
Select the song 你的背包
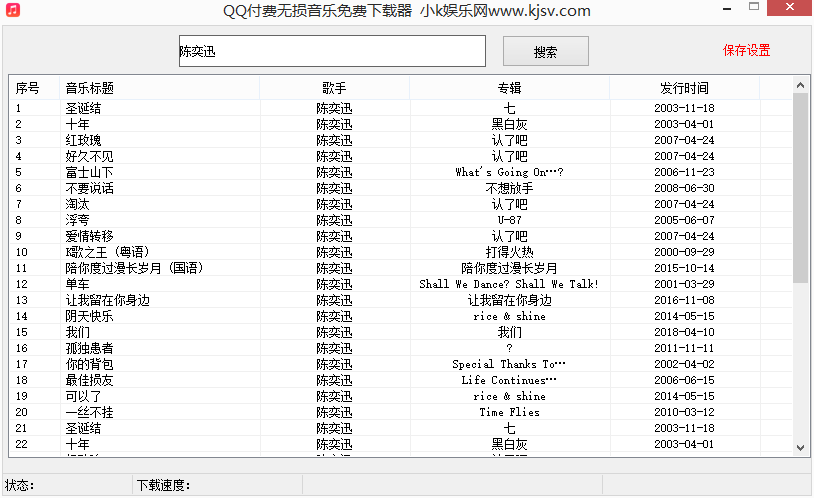(x=89, y=365)
